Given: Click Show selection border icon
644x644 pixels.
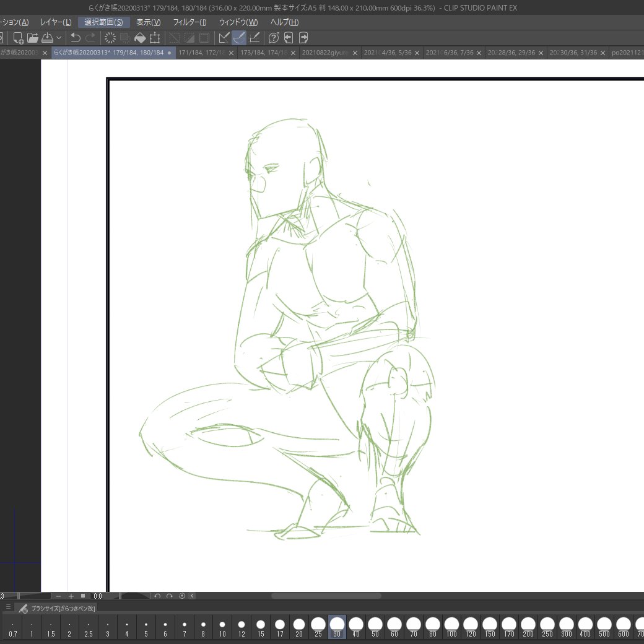Looking at the screenshot, I should click(204, 38).
